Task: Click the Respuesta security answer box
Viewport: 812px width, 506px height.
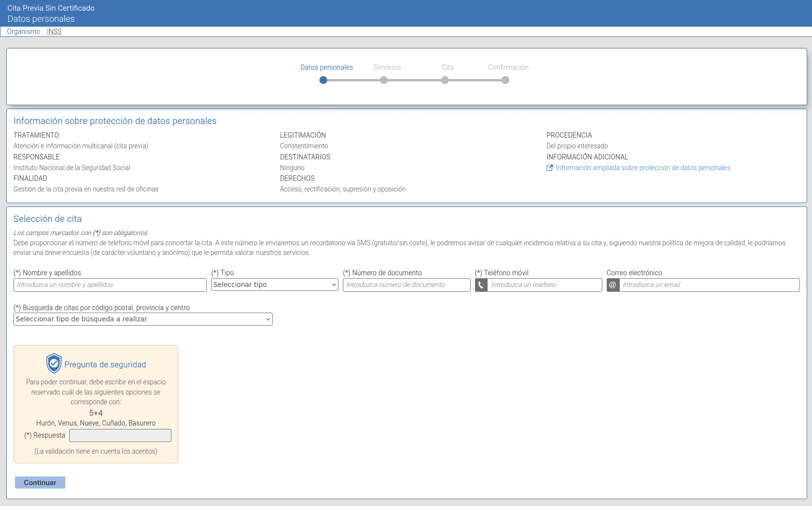Action: pyautogui.click(x=120, y=435)
